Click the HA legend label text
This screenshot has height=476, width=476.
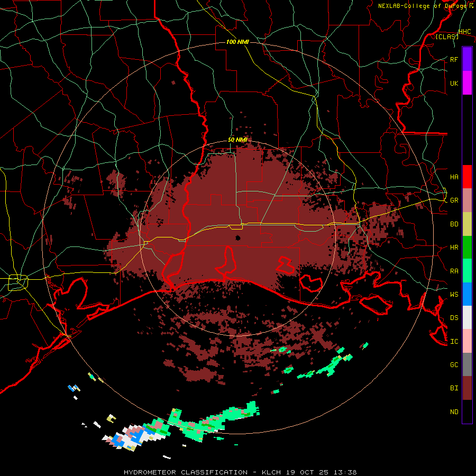pos(454,177)
